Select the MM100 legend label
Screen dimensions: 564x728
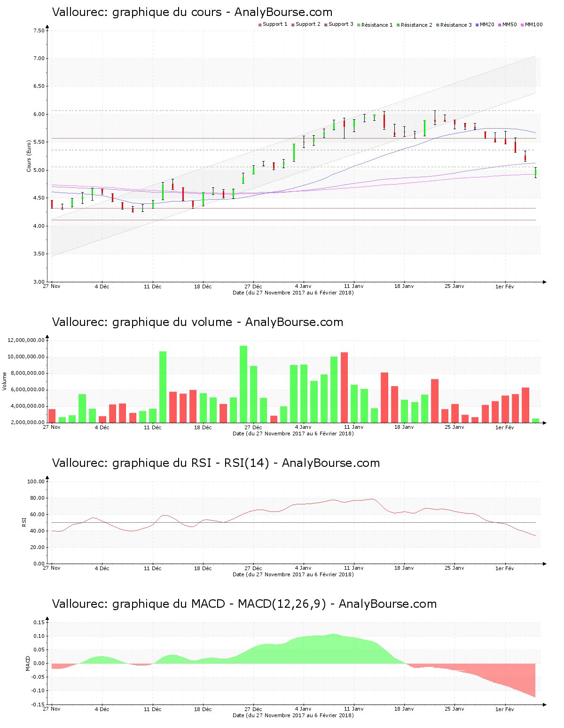534,24
